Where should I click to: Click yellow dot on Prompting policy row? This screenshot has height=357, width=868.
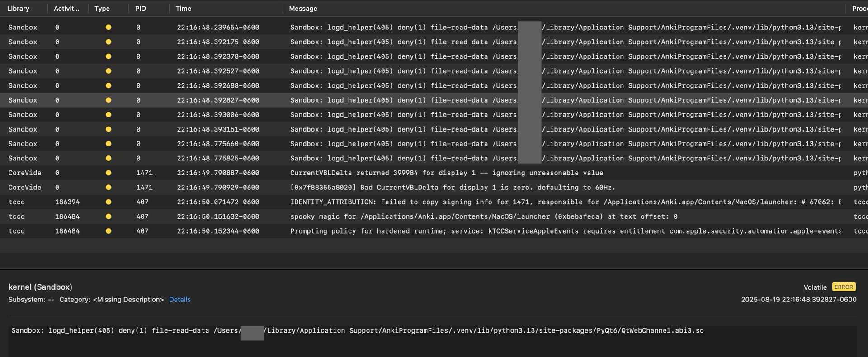click(x=108, y=231)
